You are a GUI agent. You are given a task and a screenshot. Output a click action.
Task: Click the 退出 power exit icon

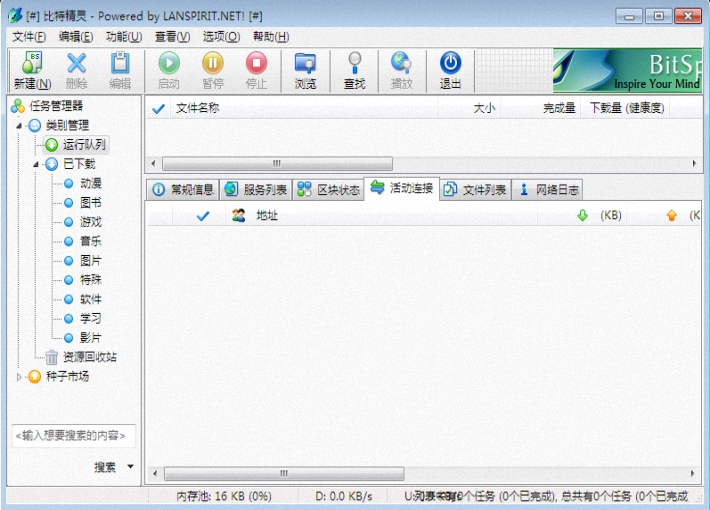(450, 71)
